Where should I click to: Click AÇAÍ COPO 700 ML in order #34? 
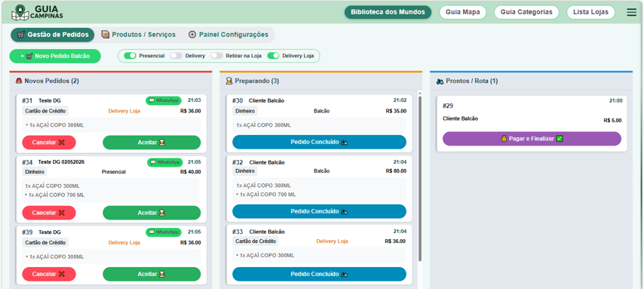click(x=57, y=195)
